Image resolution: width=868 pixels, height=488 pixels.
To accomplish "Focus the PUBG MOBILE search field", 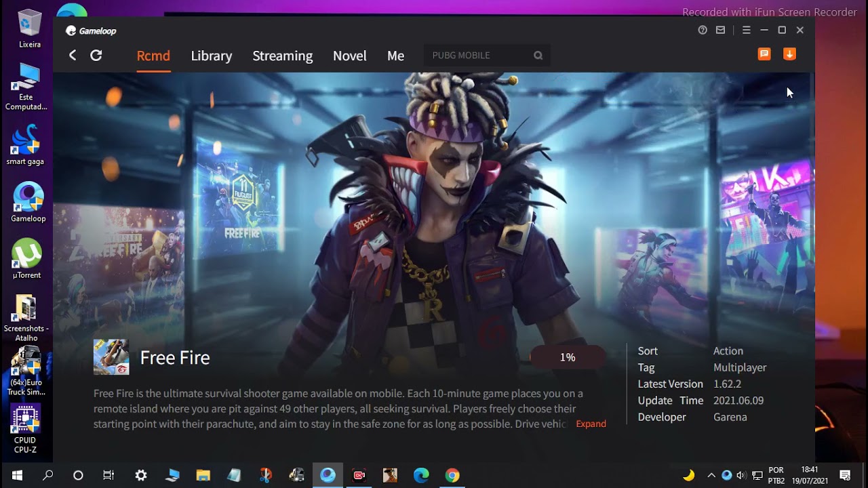I will tap(487, 56).
